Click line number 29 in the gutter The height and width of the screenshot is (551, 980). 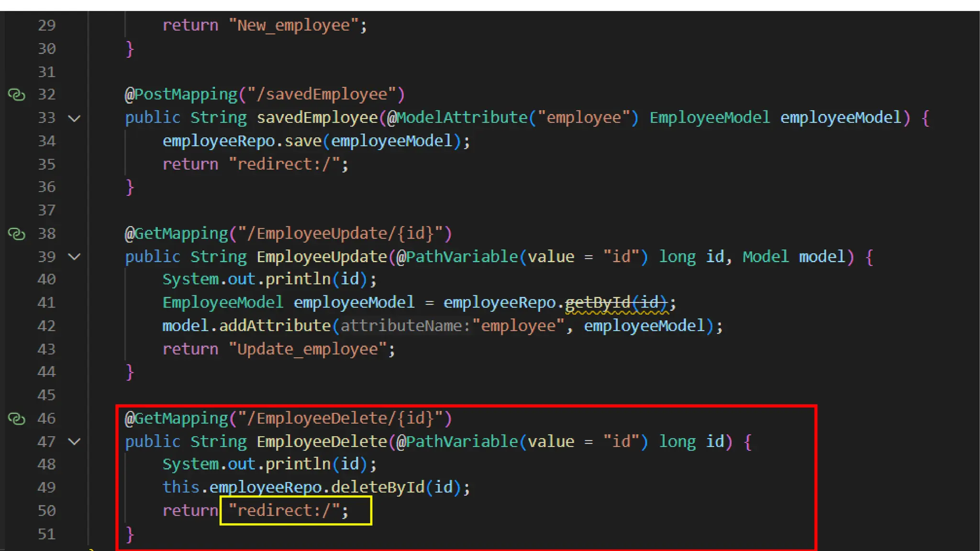(x=46, y=25)
